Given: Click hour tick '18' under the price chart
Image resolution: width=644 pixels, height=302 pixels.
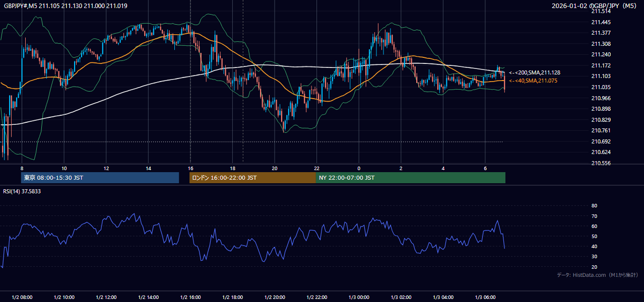Looking at the screenshot, I should click(x=232, y=168).
